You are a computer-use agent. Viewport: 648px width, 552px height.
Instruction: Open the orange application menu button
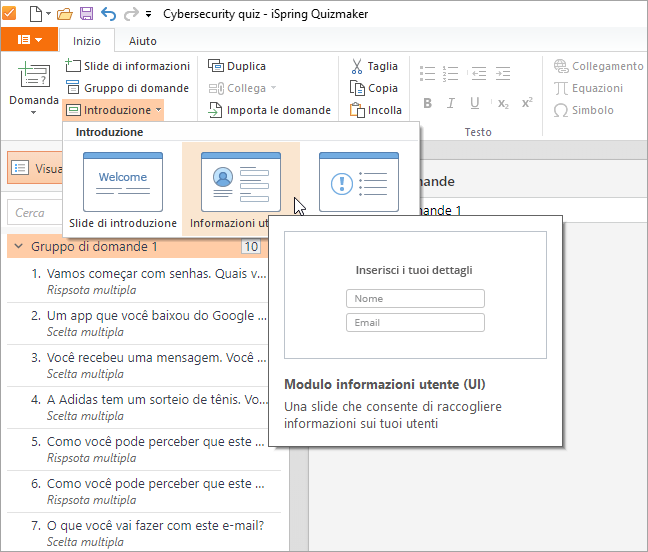point(29,40)
